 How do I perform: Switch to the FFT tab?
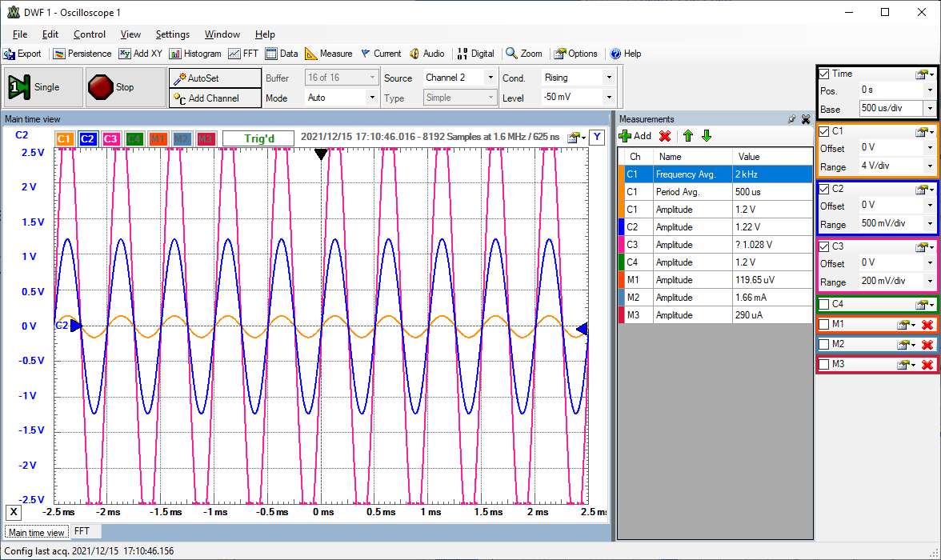pos(82,531)
